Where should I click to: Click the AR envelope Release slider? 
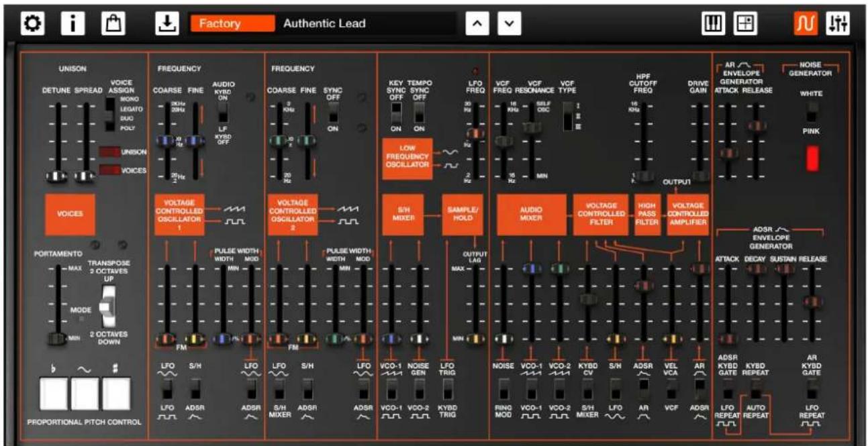click(x=756, y=126)
